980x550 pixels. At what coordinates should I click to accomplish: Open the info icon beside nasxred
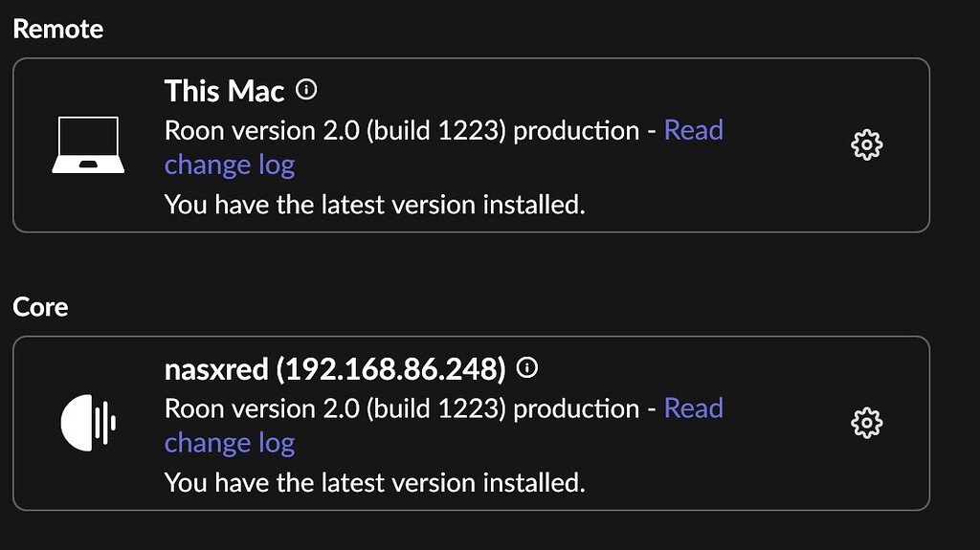(527, 367)
